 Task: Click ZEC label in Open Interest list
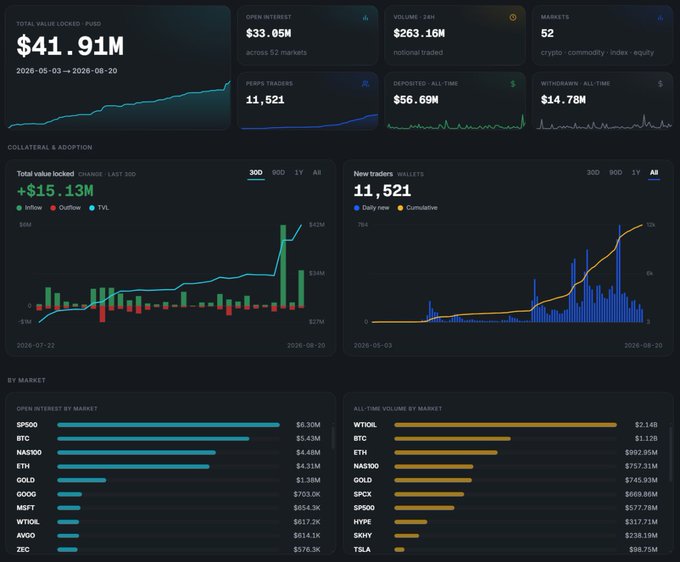[x=23, y=549]
